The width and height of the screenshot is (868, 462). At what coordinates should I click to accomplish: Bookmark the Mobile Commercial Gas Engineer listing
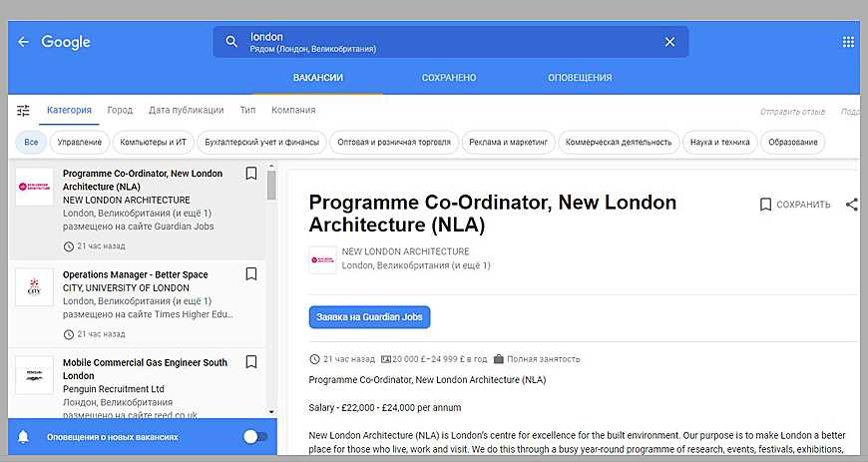pyautogui.click(x=251, y=362)
